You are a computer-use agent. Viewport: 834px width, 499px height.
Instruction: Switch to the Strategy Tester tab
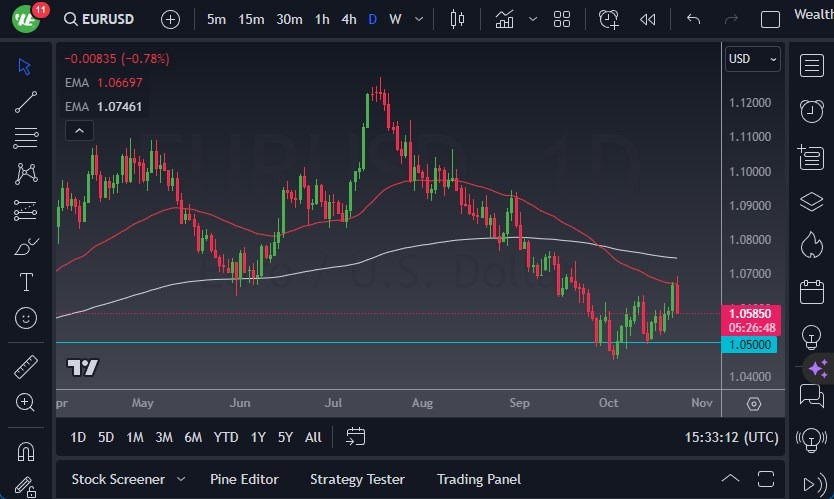357,479
